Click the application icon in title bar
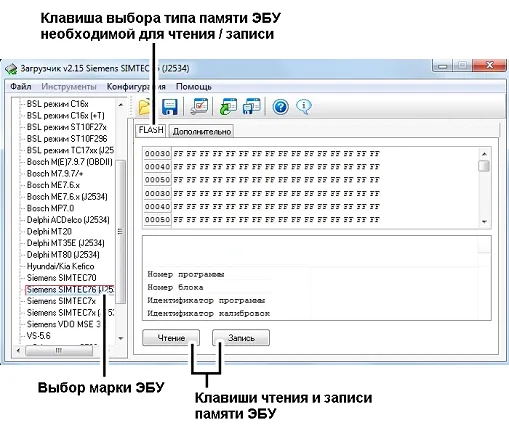 [x=11, y=69]
